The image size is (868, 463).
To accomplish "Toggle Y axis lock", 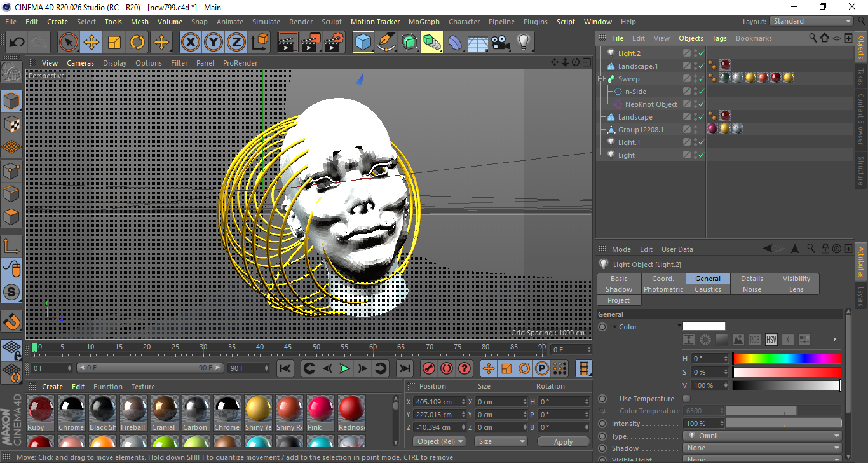I will coord(214,43).
